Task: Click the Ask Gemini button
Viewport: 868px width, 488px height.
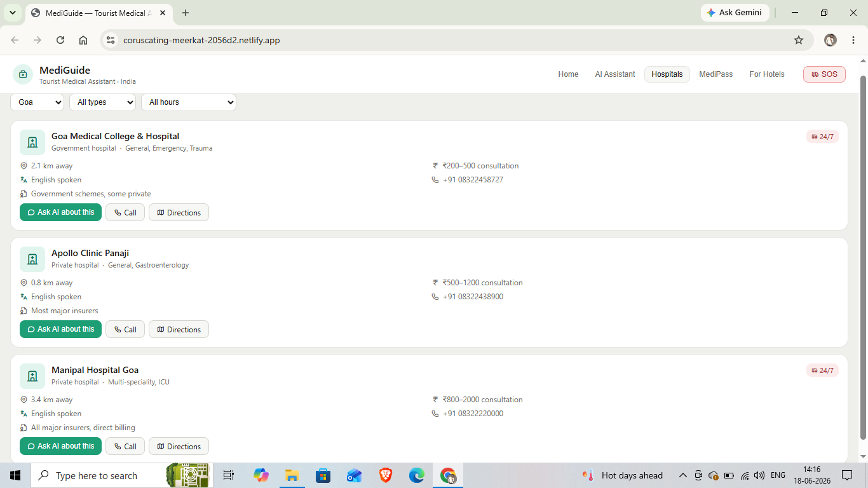Action: (735, 13)
